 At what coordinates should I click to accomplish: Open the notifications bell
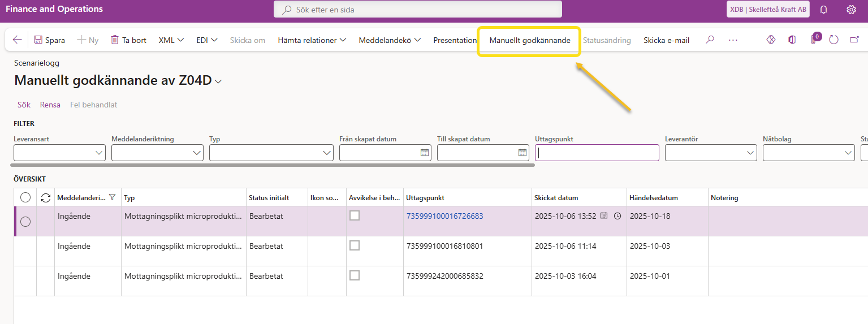(x=824, y=10)
